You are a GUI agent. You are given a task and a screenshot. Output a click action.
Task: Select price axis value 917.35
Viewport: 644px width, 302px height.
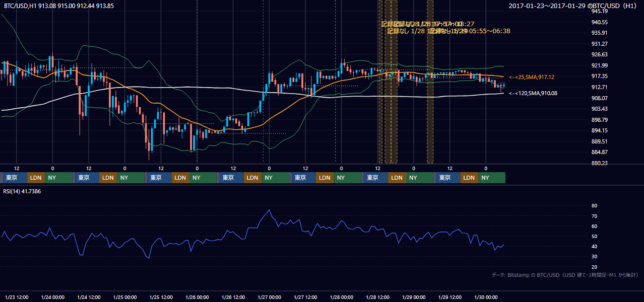(x=599, y=76)
